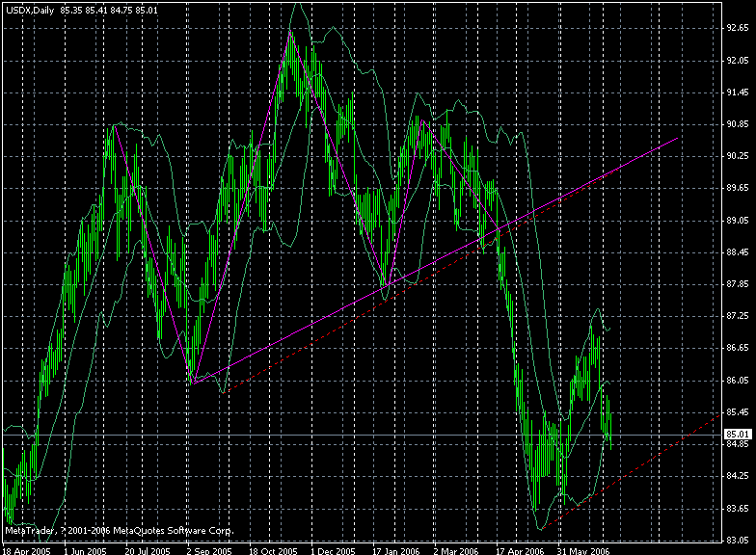Click the 1 Dec 2005 date label
Image resolution: width=756 pixels, height=555 pixels.
333,550
